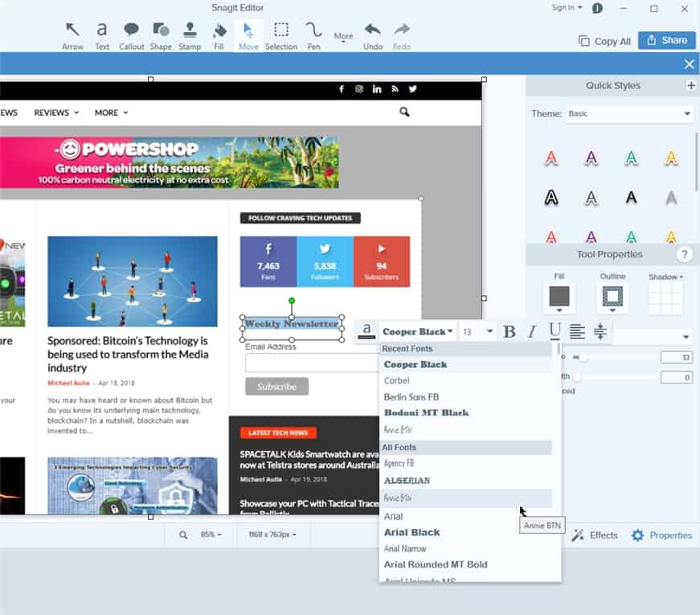
Task: Select the Shape tool
Action: pyautogui.click(x=161, y=36)
